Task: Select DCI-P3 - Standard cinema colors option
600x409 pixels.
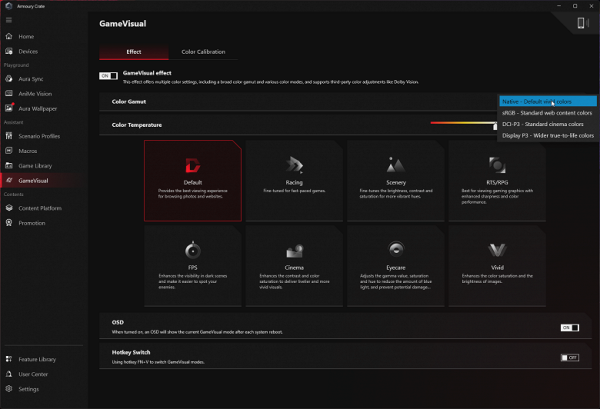Action: (x=547, y=124)
